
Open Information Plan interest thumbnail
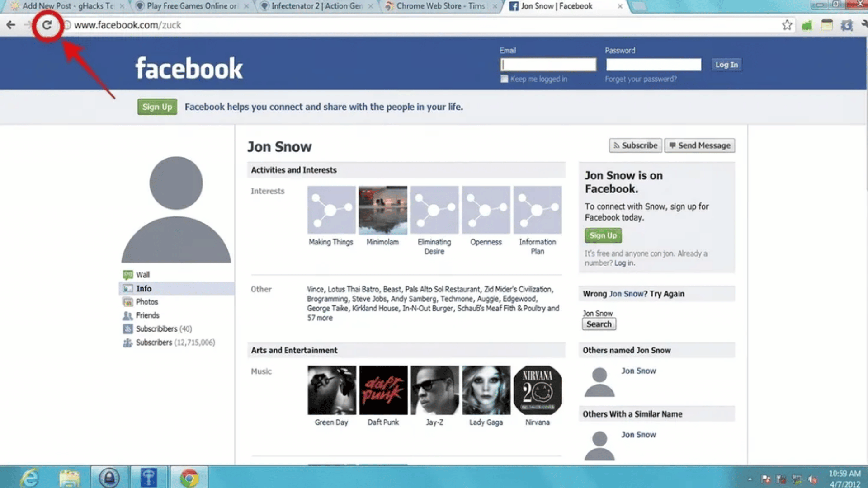[538, 210]
